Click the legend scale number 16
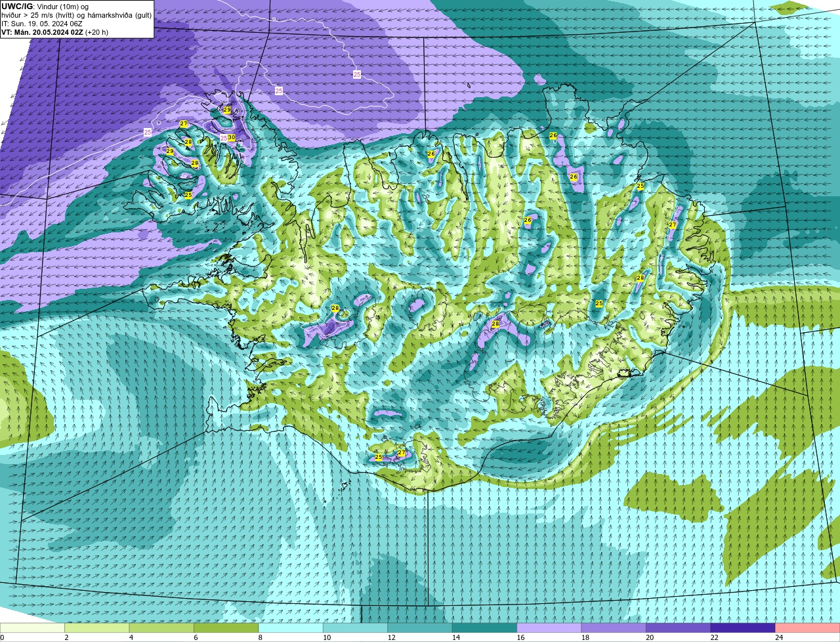840x642 pixels. tap(520, 637)
